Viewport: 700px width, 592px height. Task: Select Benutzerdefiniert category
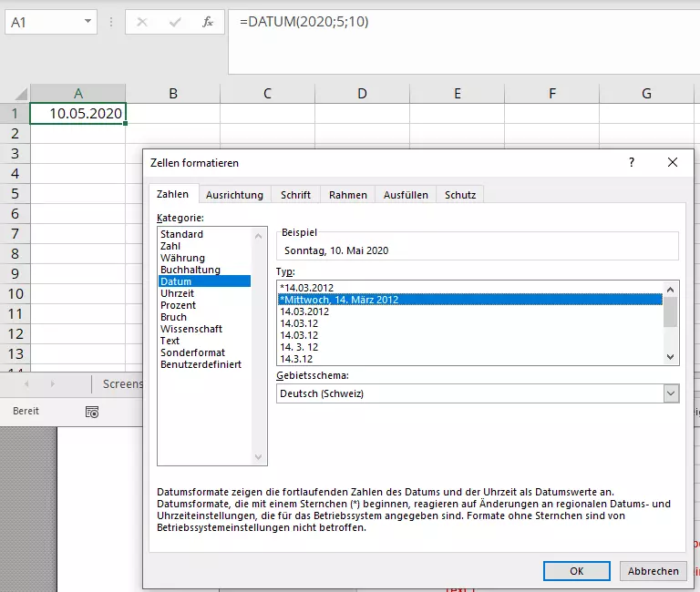tap(204, 364)
